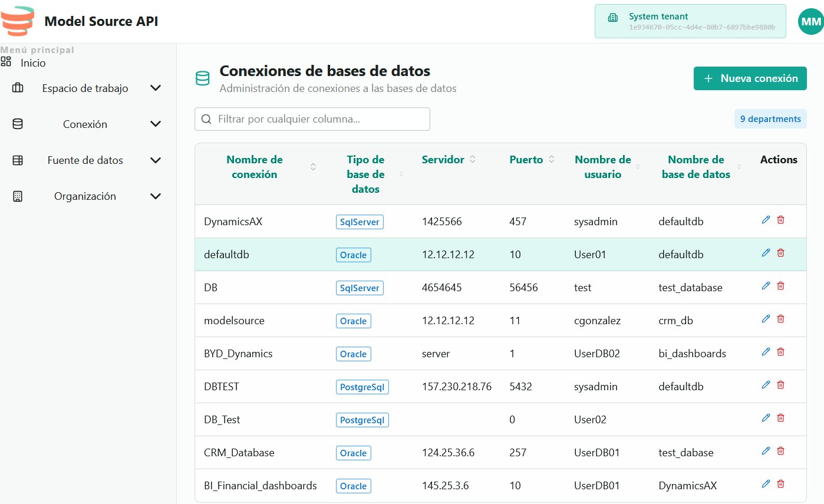Sort by Puerto column
This screenshot has width=824, height=504.
point(552,160)
